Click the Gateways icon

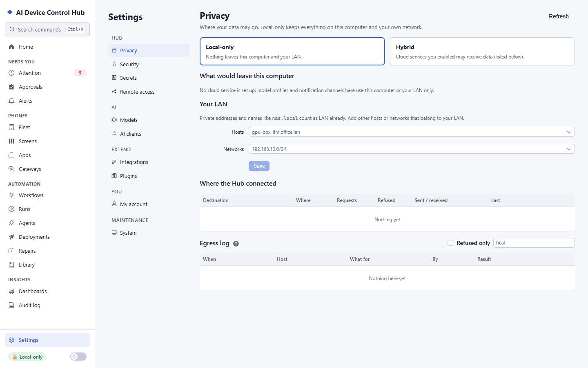pos(11,169)
